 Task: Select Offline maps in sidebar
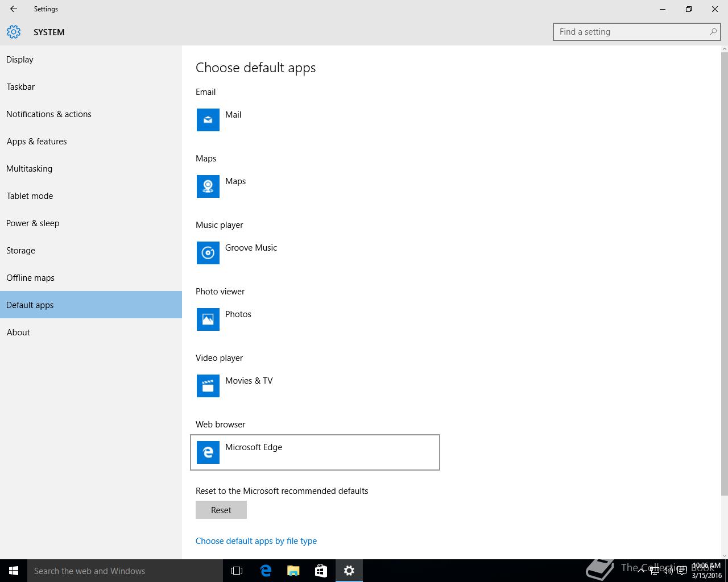pyautogui.click(x=91, y=277)
